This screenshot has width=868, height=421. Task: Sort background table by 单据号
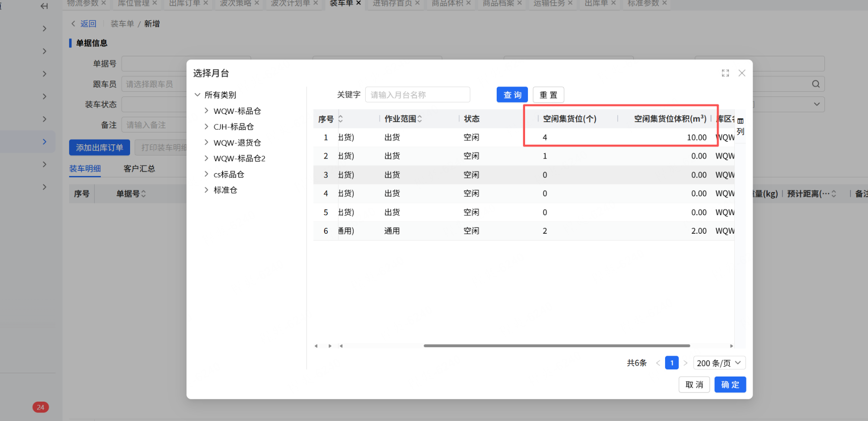coord(143,194)
